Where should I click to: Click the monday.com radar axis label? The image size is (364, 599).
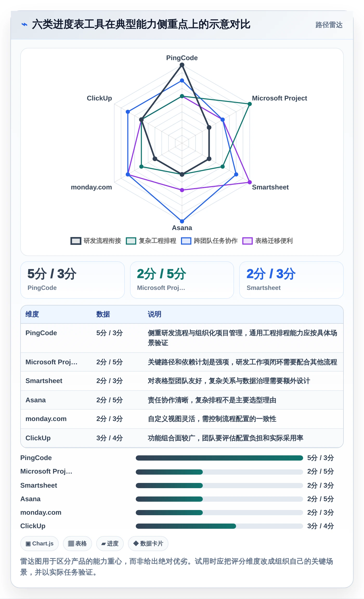click(91, 187)
